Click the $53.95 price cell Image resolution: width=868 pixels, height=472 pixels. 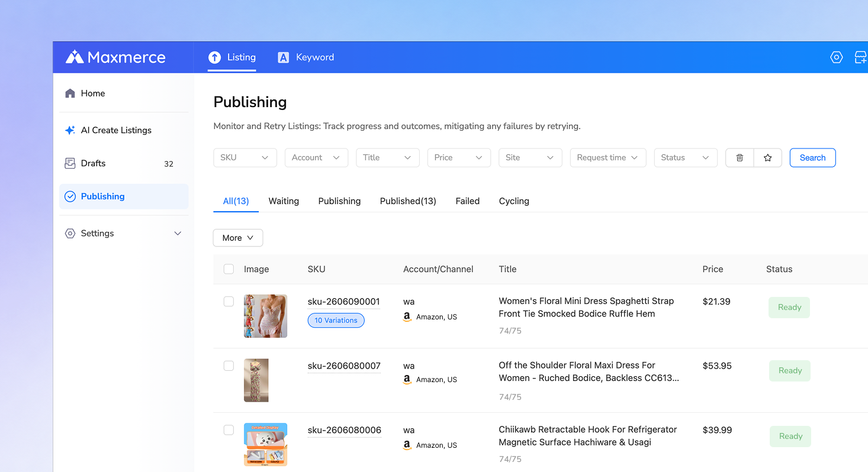coord(717,366)
